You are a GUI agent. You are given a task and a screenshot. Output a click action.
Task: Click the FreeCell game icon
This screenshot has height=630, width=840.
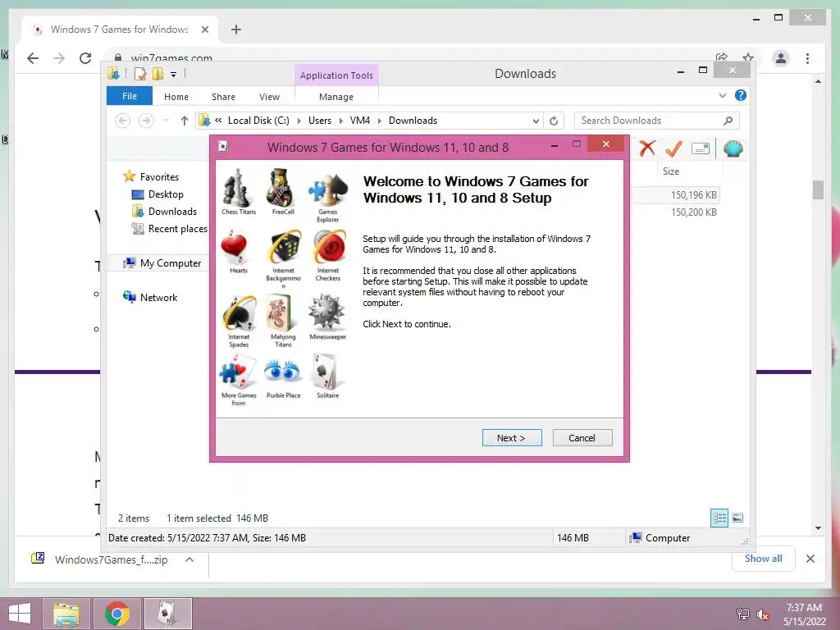tap(281, 188)
